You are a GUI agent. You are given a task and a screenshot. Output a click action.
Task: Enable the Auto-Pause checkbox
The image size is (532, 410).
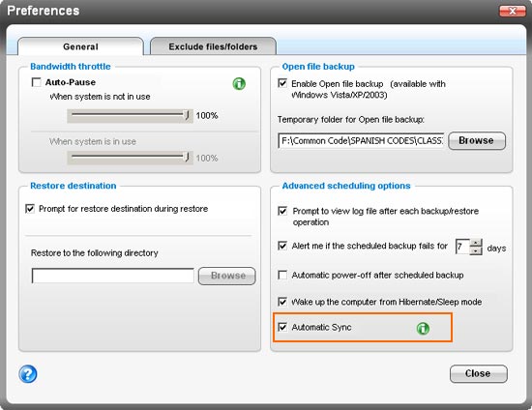pyautogui.click(x=36, y=82)
